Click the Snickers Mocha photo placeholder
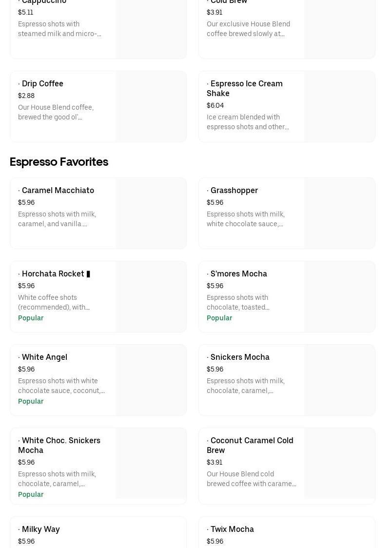Image resolution: width=392 pixels, height=548 pixels. [x=339, y=380]
